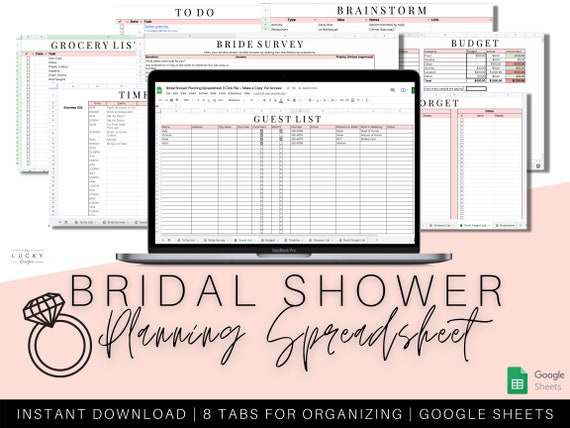Open the Budget tab's dropdown arrow

click(x=278, y=240)
